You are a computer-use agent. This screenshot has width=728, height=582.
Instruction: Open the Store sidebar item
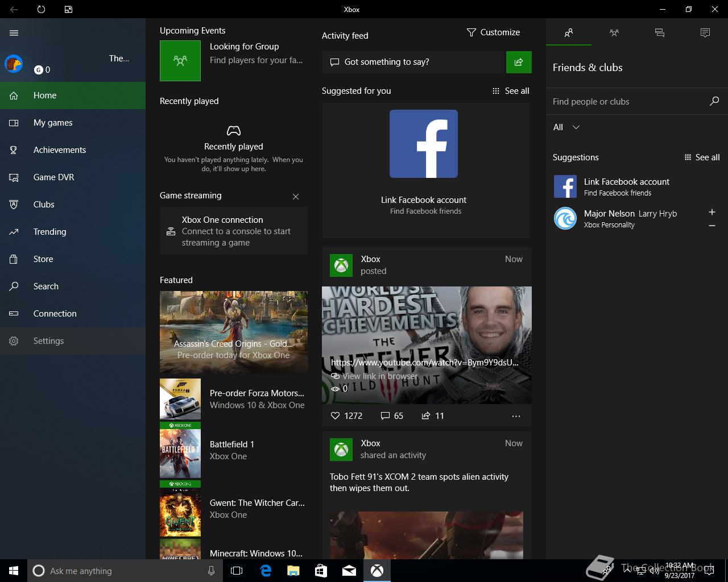point(73,259)
